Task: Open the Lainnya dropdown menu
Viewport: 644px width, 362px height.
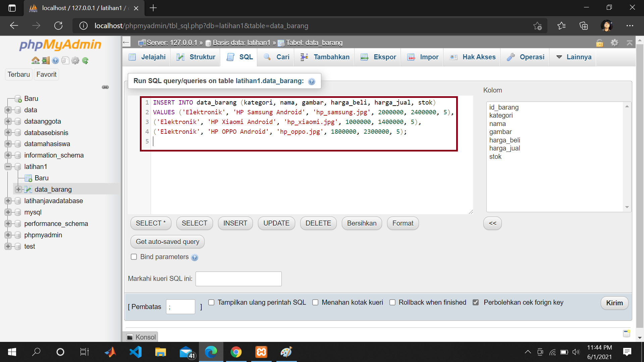Action: (574, 57)
